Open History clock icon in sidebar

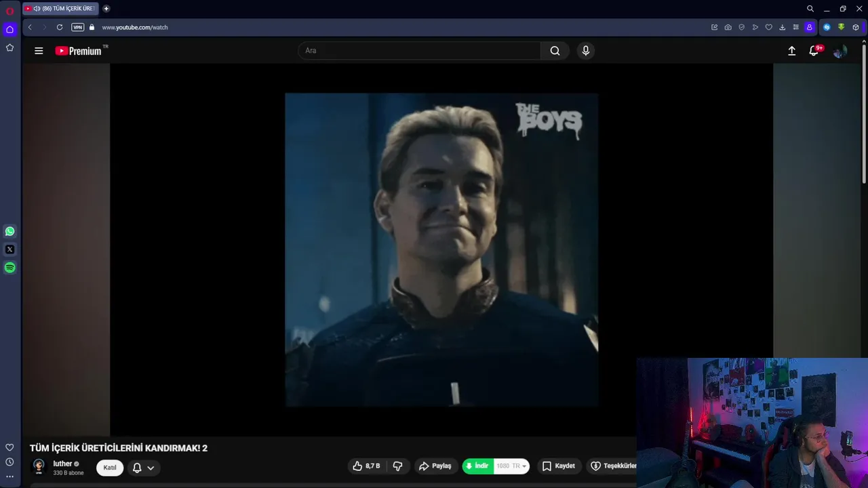point(9,462)
